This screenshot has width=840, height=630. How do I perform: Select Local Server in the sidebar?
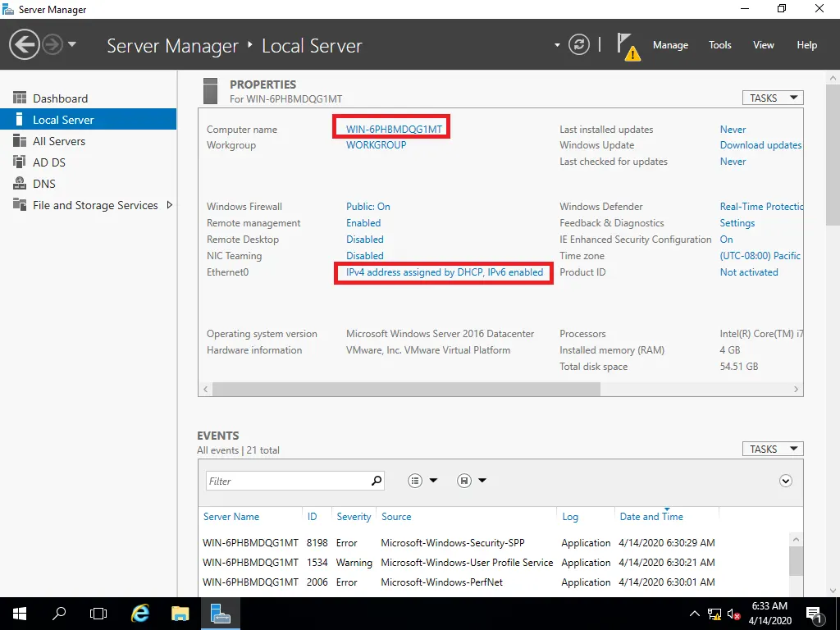point(89,120)
